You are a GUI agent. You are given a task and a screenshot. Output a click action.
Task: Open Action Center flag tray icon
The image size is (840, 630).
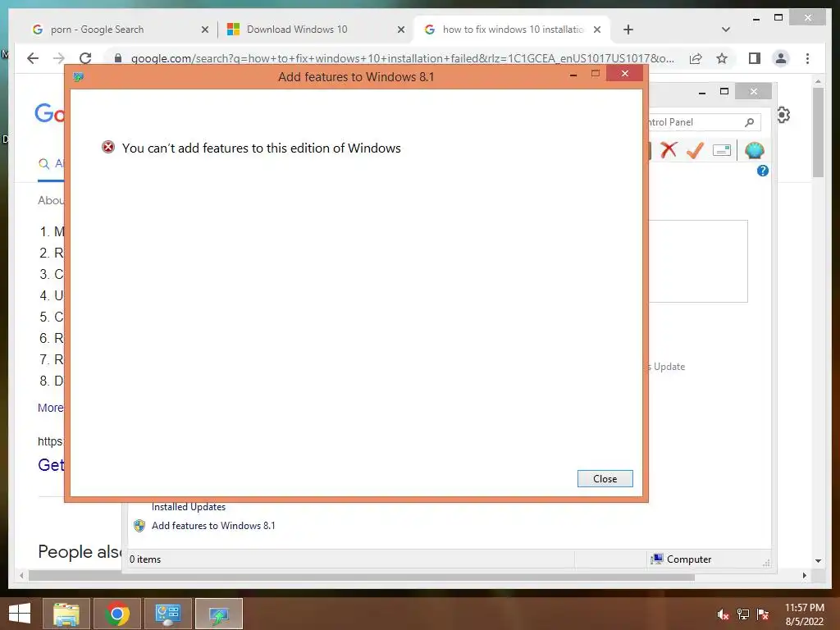point(763,614)
